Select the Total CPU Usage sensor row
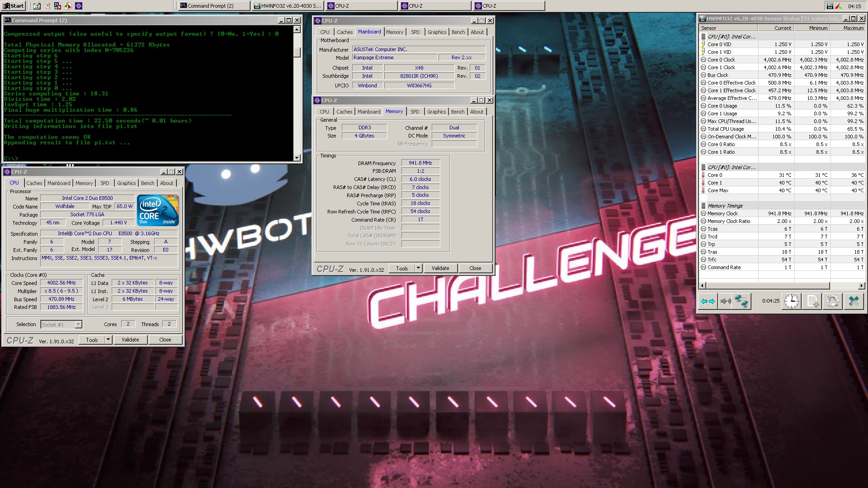868x488 pixels. (782, 129)
